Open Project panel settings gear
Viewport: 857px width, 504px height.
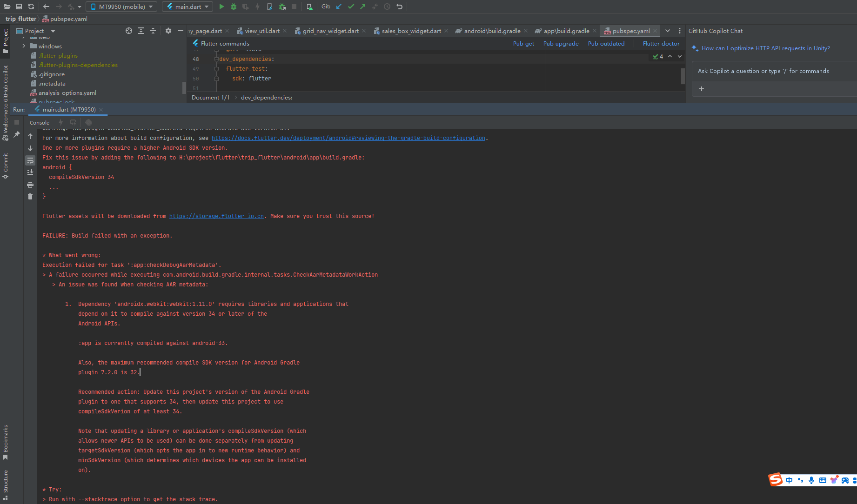[168, 31]
